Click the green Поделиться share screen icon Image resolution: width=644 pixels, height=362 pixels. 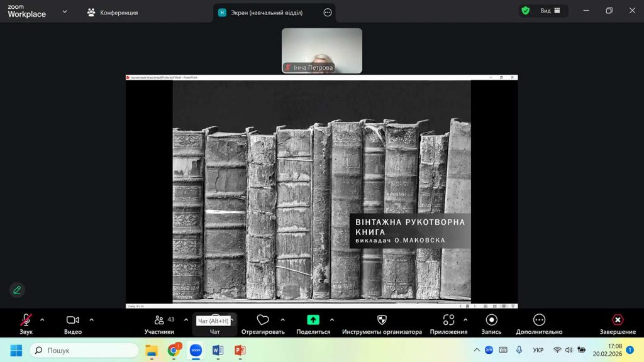click(313, 321)
